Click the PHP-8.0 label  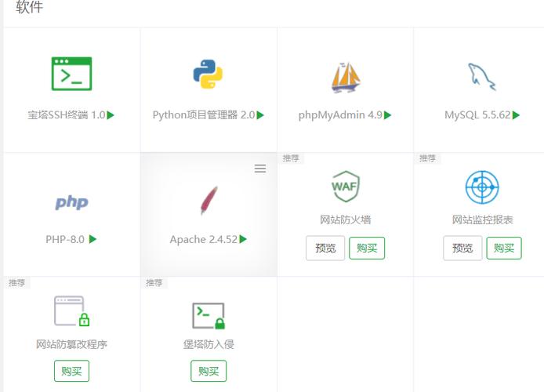pos(65,239)
